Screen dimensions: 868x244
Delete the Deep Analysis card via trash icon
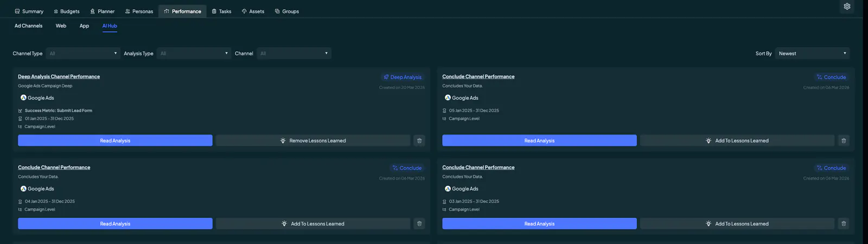tap(419, 140)
